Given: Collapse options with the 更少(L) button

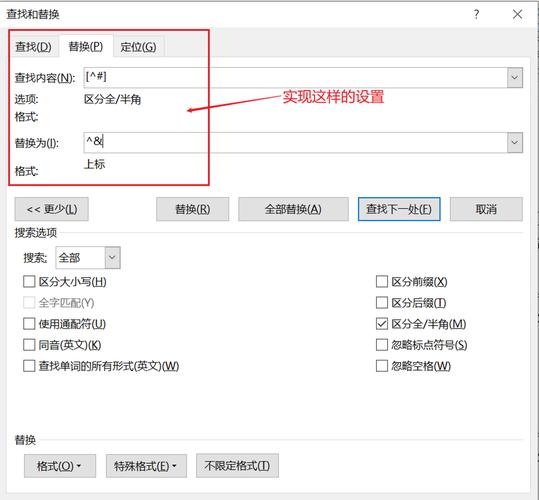Looking at the screenshot, I should (52, 209).
